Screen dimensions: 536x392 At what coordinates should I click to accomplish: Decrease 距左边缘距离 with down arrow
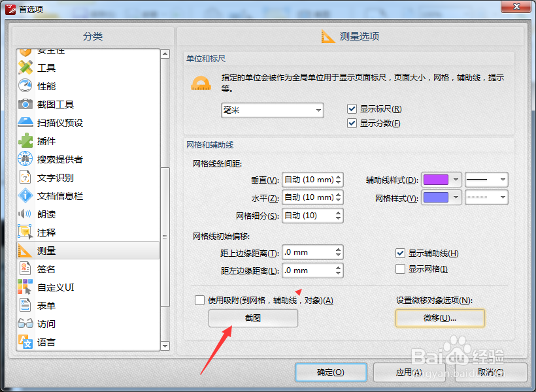(338, 273)
